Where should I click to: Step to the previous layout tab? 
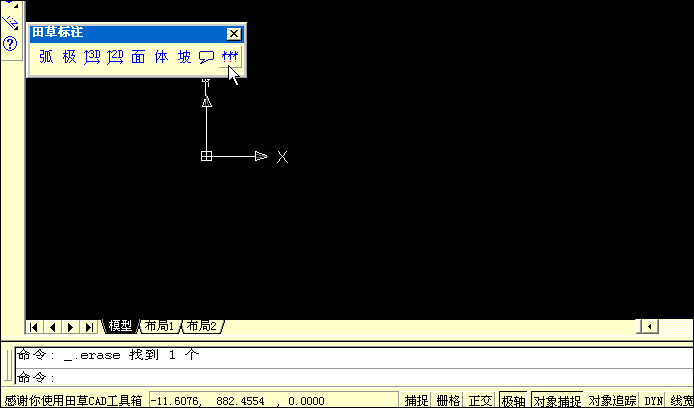(52, 327)
